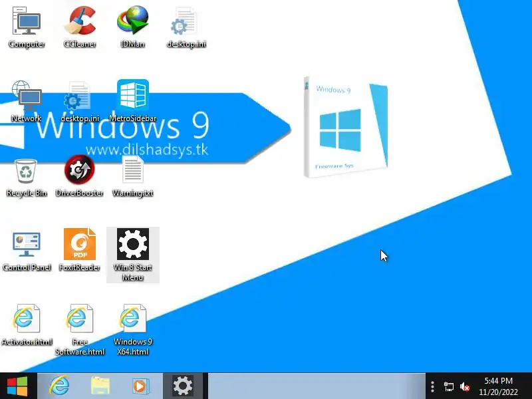Viewport: 532px width, 399px height.
Task: Open the network status tray icon
Action: tap(448, 386)
